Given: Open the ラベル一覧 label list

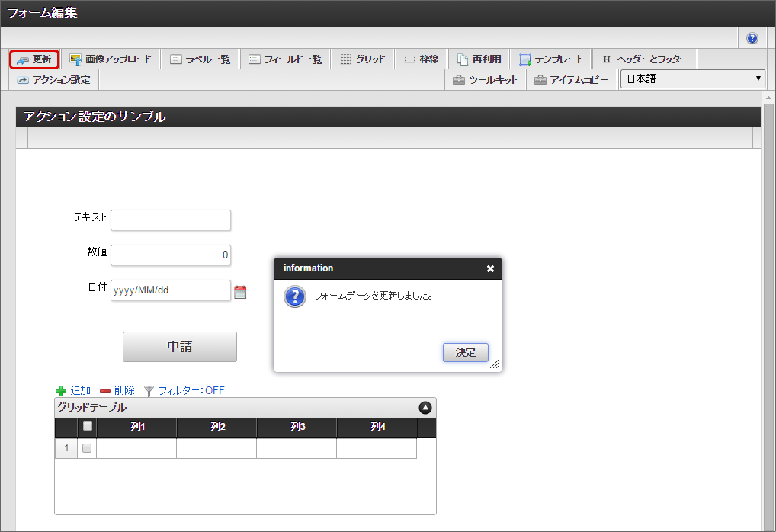Looking at the screenshot, I should (x=200, y=59).
